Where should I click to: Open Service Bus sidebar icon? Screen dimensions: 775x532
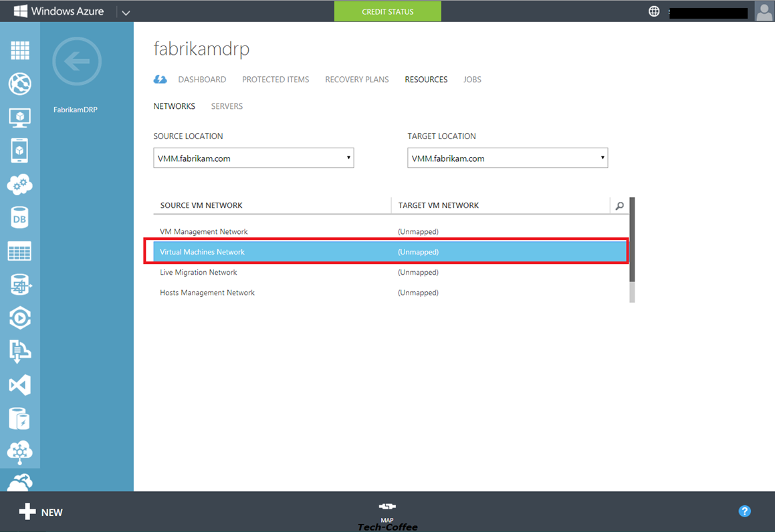pyautogui.click(x=20, y=351)
